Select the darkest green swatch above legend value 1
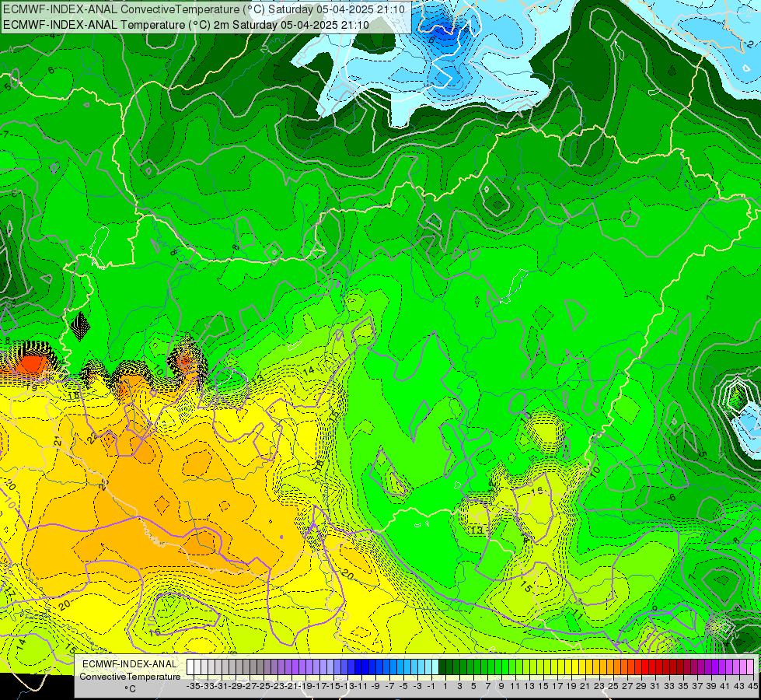This screenshot has width=761, height=700. pyautogui.click(x=442, y=667)
